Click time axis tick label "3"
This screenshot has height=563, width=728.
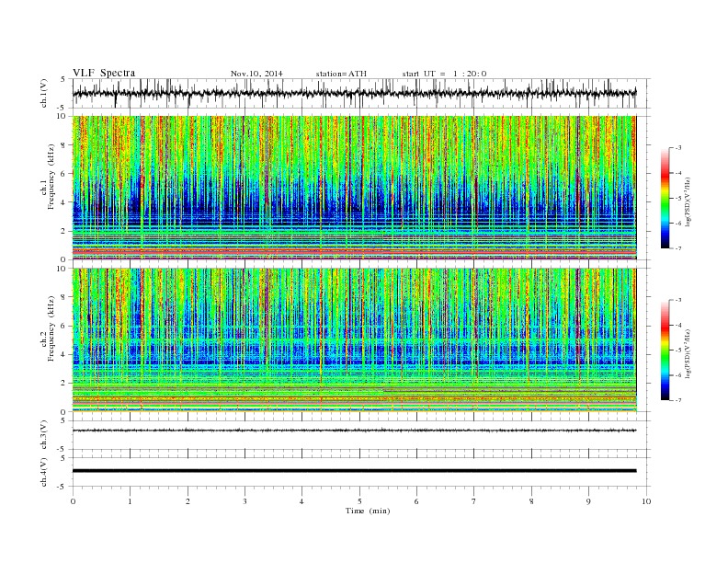pyautogui.click(x=245, y=501)
